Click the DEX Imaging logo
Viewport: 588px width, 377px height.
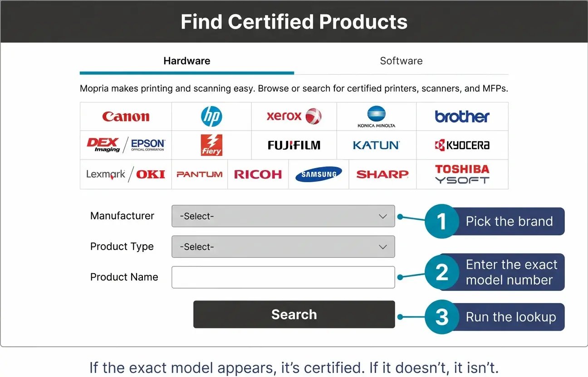click(x=103, y=145)
